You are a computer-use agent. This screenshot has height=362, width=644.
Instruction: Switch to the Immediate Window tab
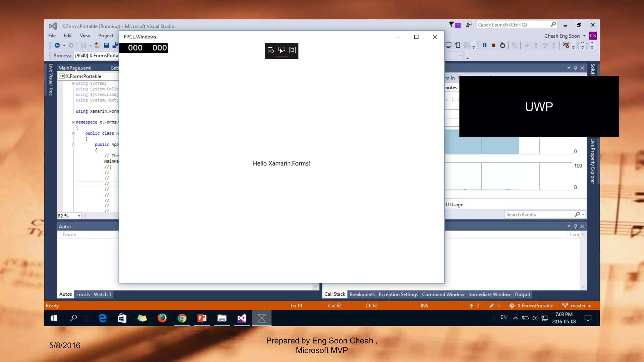489,294
